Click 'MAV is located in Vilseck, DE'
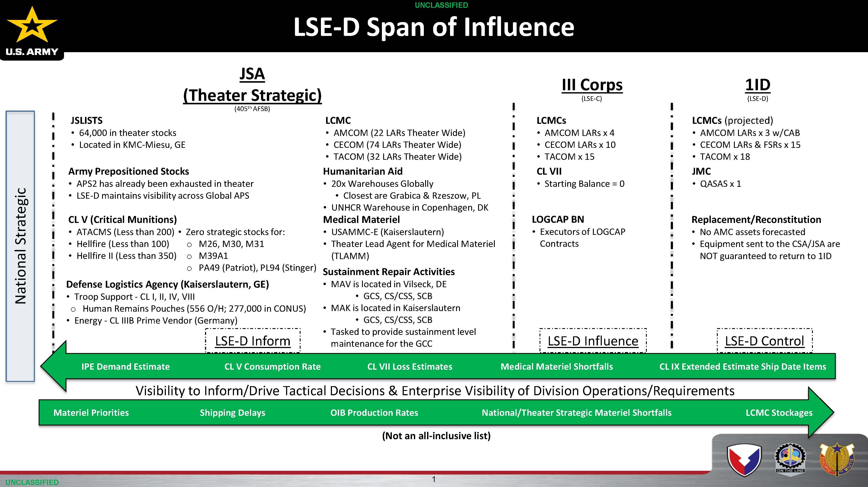868x487 pixels. click(389, 284)
